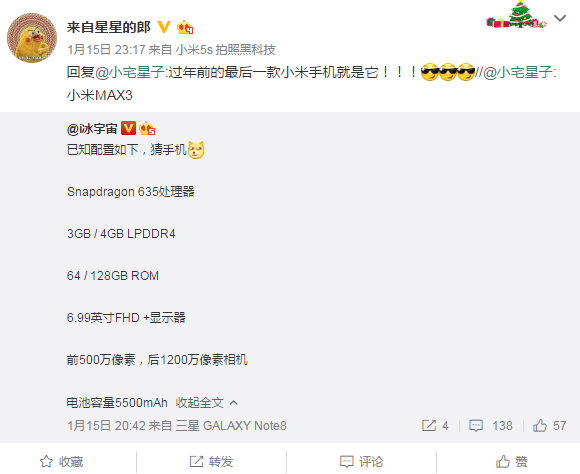This screenshot has width=580, height=474.
Task: Repost using the 转发 button
Action: [211, 461]
